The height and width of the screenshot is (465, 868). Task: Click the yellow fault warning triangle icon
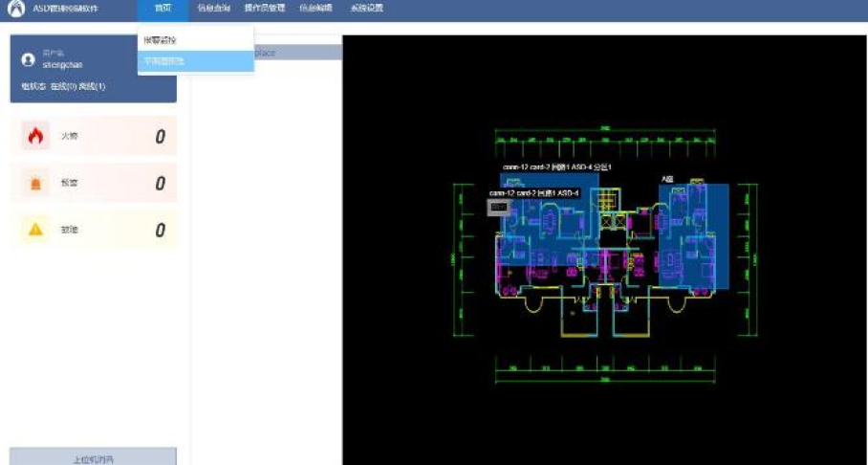pyautogui.click(x=35, y=230)
